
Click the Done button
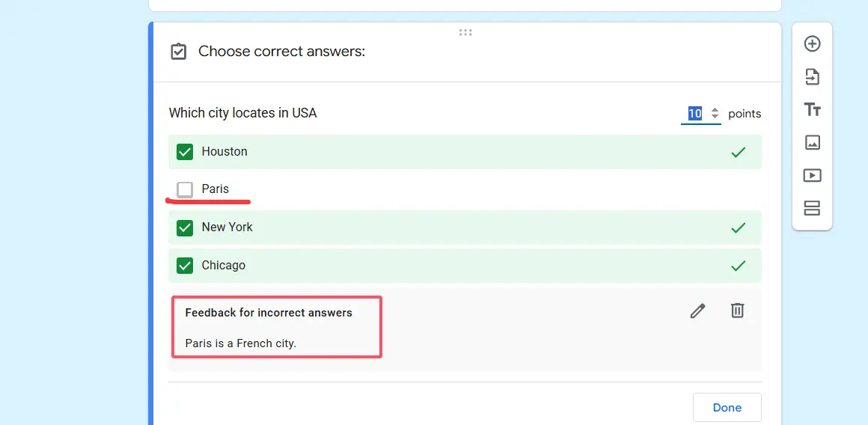(x=727, y=408)
